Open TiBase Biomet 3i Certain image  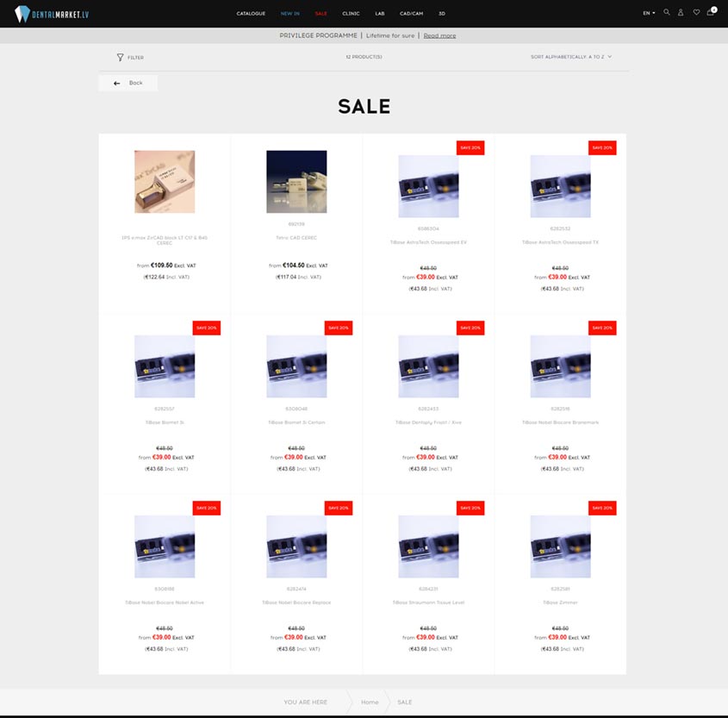click(x=296, y=366)
